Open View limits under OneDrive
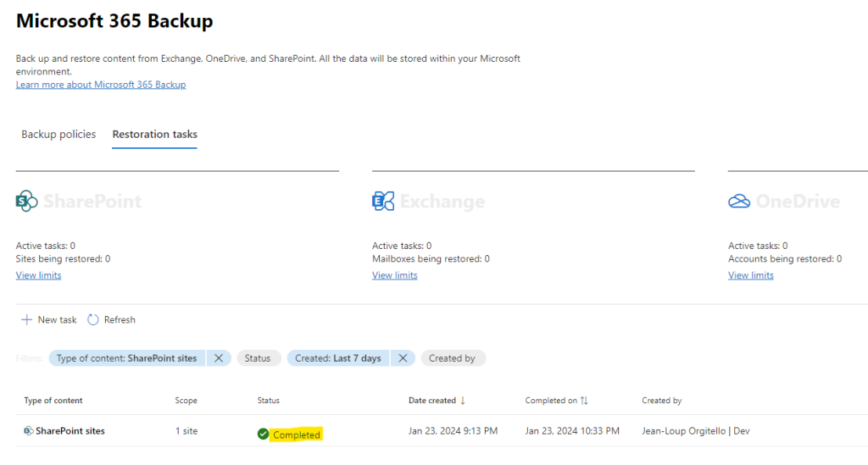The height and width of the screenshot is (465, 868). point(751,275)
